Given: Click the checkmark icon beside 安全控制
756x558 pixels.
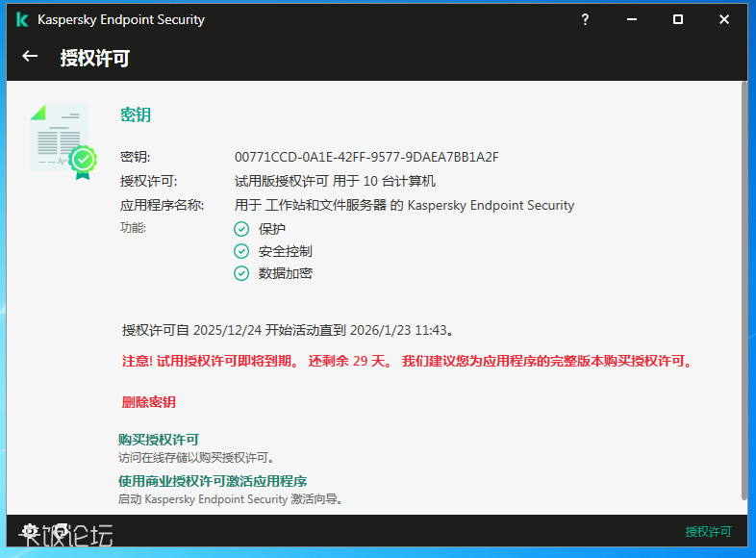Looking at the screenshot, I should pyautogui.click(x=241, y=251).
